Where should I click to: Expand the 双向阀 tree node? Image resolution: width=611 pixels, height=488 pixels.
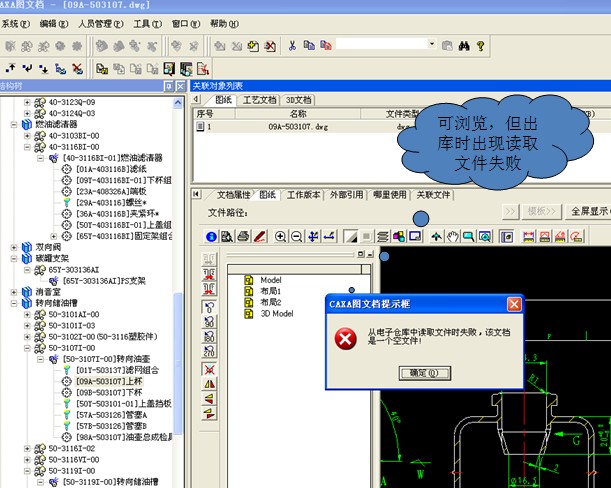click(x=14, y=248)
